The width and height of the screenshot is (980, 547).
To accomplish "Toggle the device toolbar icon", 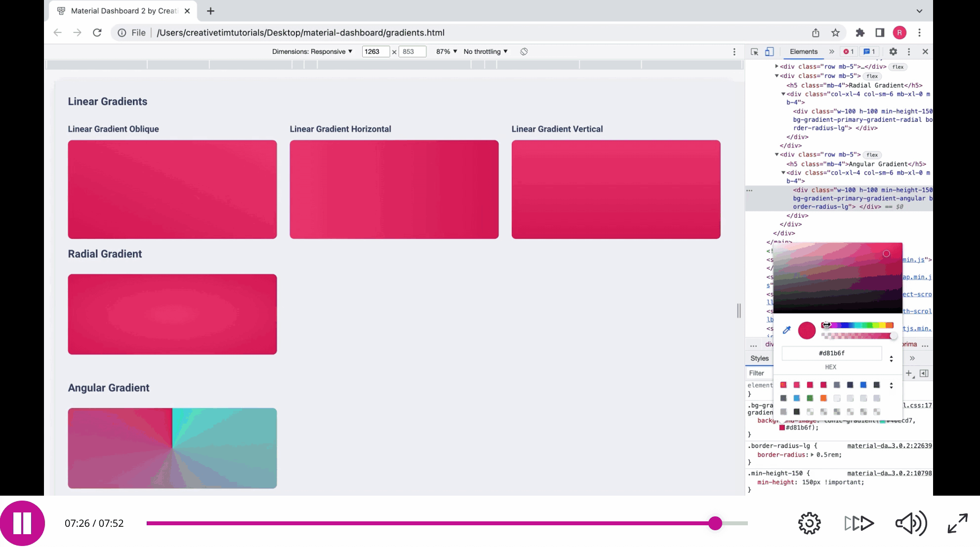I will pos(769,51).
